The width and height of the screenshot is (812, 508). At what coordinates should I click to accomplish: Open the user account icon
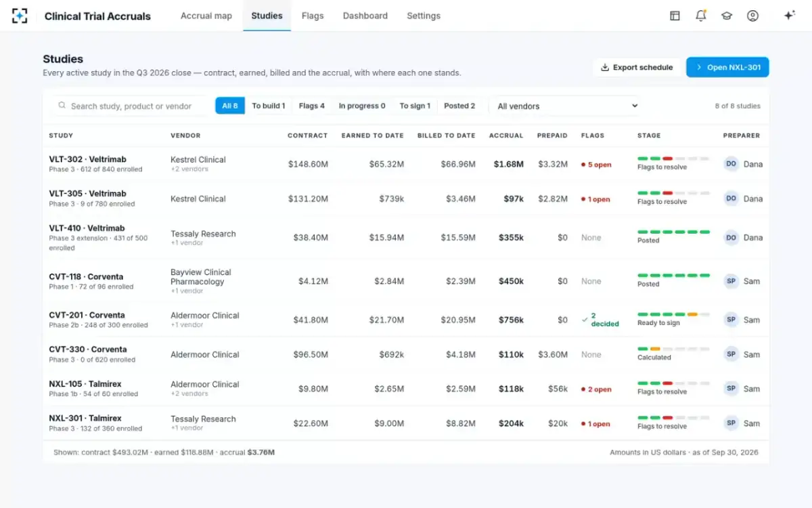click(752, 16)
